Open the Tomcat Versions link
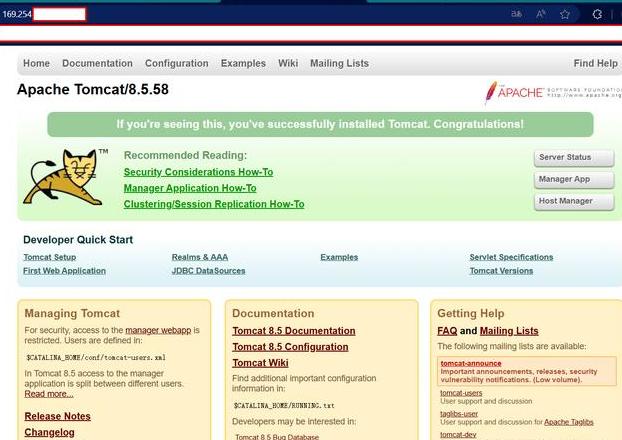This screenshot has height=440, width=622. coord(501,271)
